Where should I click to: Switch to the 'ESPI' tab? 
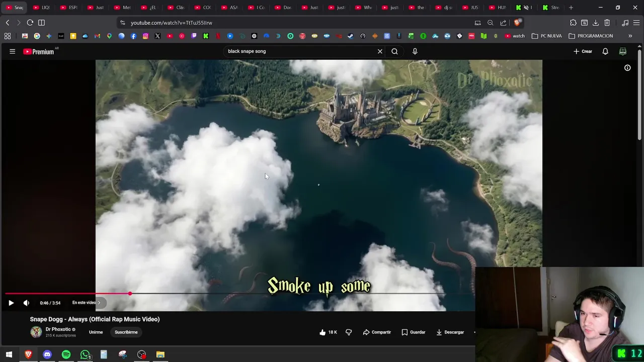pyautogui.click(x=68, y=8)
